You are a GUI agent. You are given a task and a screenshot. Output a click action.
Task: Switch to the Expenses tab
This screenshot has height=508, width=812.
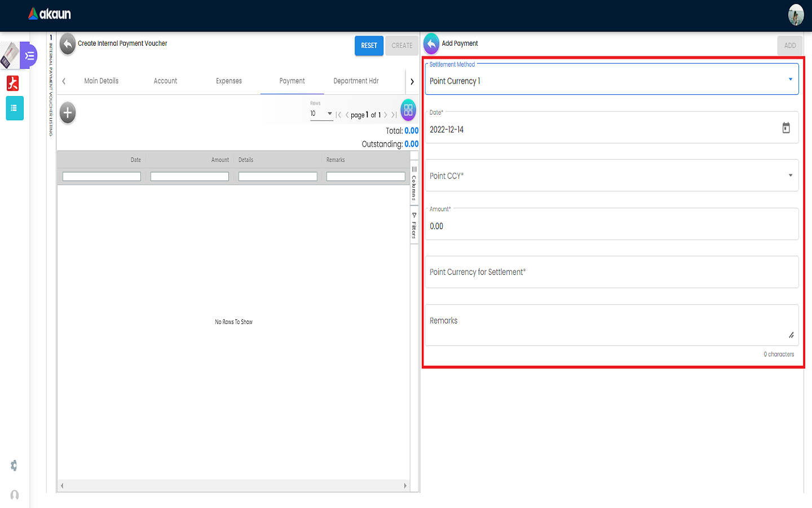pyautogui.click(x=229, y=81)
